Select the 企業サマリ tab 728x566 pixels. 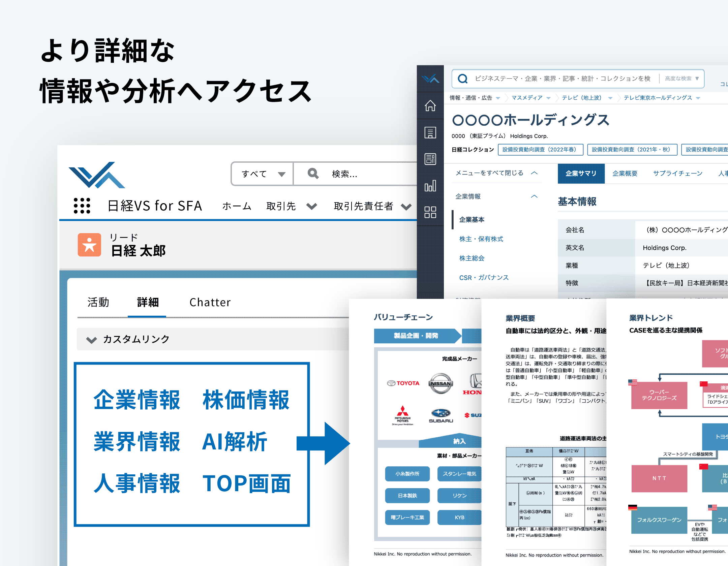point(581,174)
